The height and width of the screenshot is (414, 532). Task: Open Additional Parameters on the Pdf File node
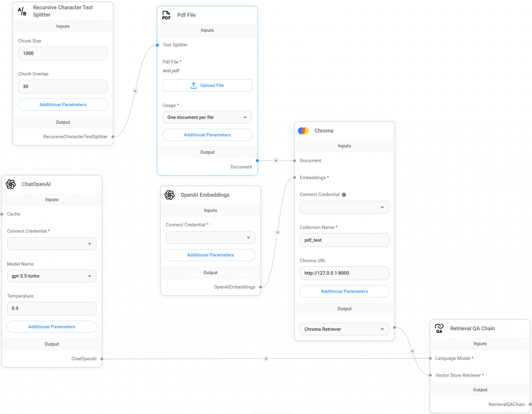click(207, 135)
